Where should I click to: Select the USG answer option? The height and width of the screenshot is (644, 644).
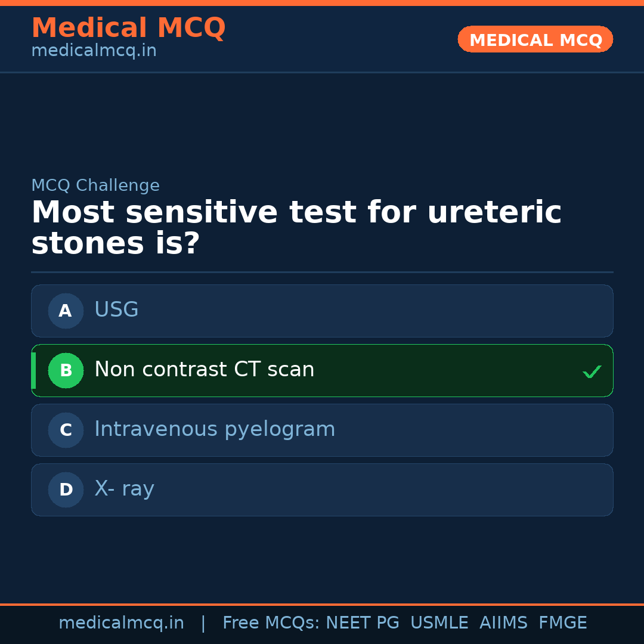click(116, 310)
